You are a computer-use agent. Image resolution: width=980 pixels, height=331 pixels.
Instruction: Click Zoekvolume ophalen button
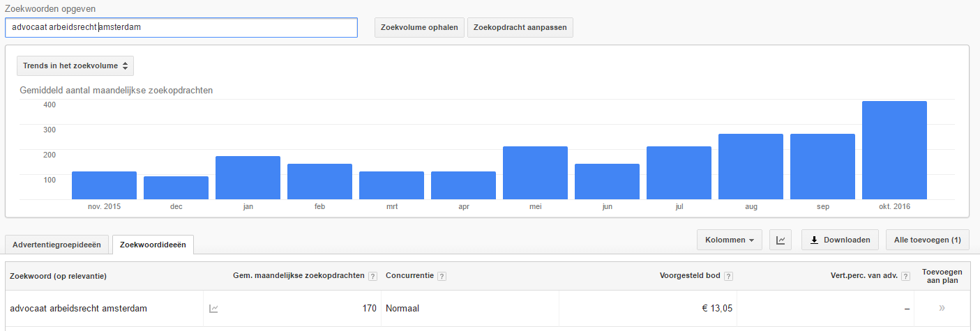point(419,28)
